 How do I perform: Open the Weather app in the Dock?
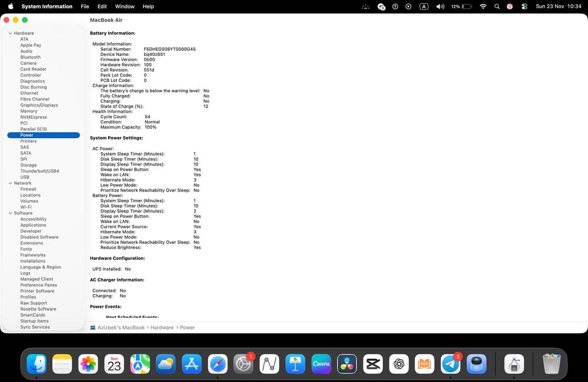[166, 364]
